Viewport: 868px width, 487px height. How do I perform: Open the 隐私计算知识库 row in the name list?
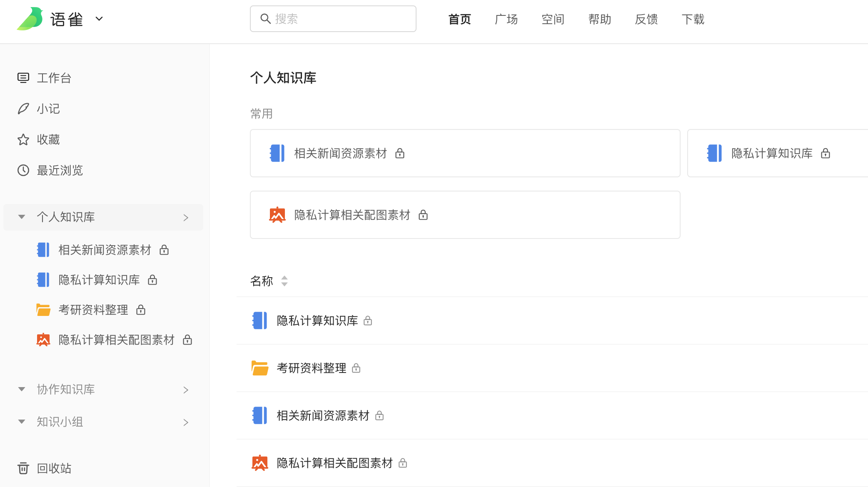(x=317, y=321)
